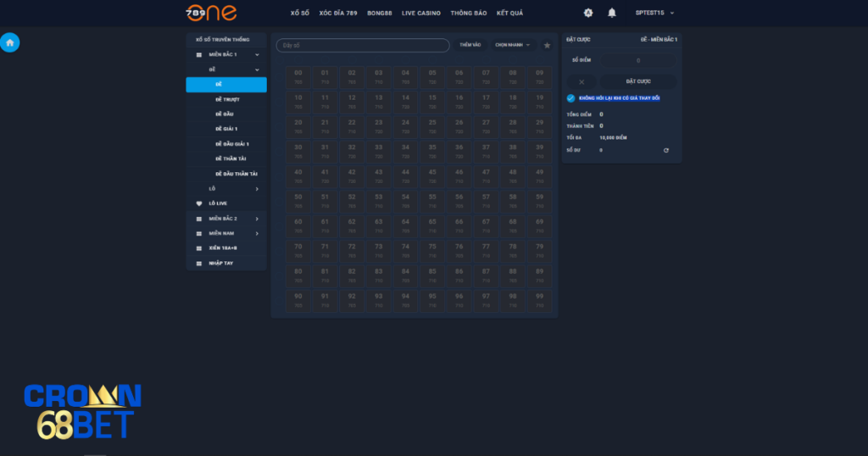This screenshot has height=456, width=868.
Task: Focus the Số Điểm points input
Action: click(638, 60)
